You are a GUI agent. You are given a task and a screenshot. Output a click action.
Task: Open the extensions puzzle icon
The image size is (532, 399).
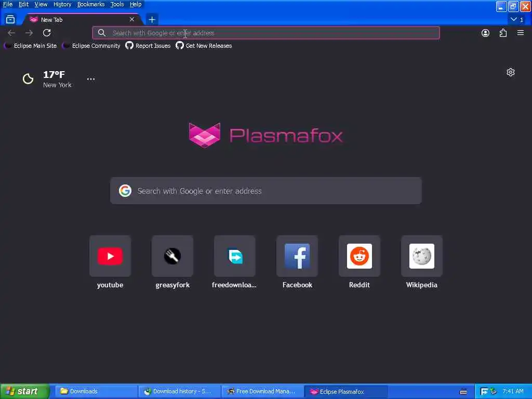[503, 33]
